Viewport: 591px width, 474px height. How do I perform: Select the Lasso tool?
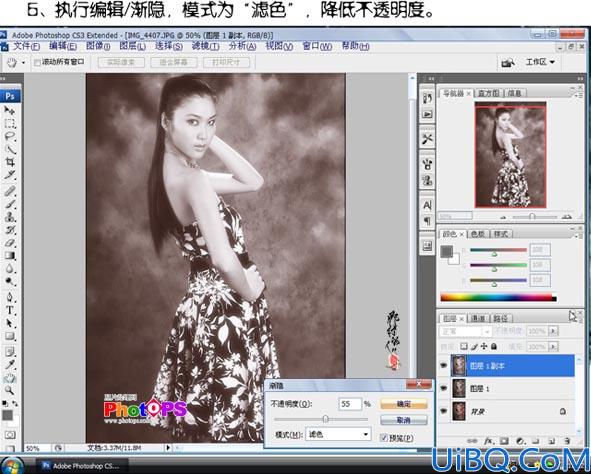pos(10,136)
